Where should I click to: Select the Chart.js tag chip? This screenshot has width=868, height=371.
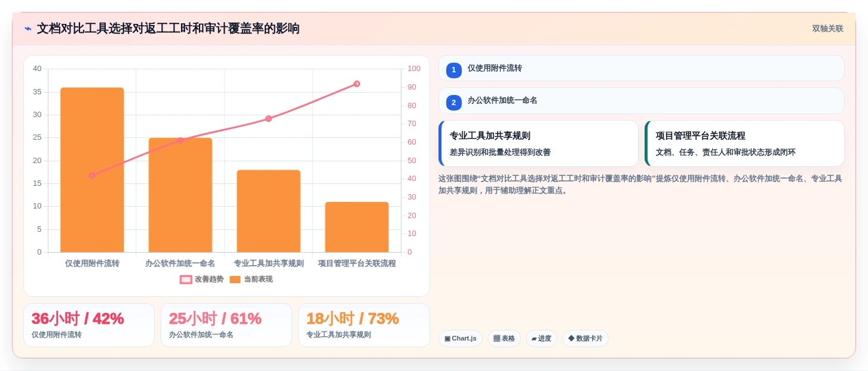click(x=460, y=338)
